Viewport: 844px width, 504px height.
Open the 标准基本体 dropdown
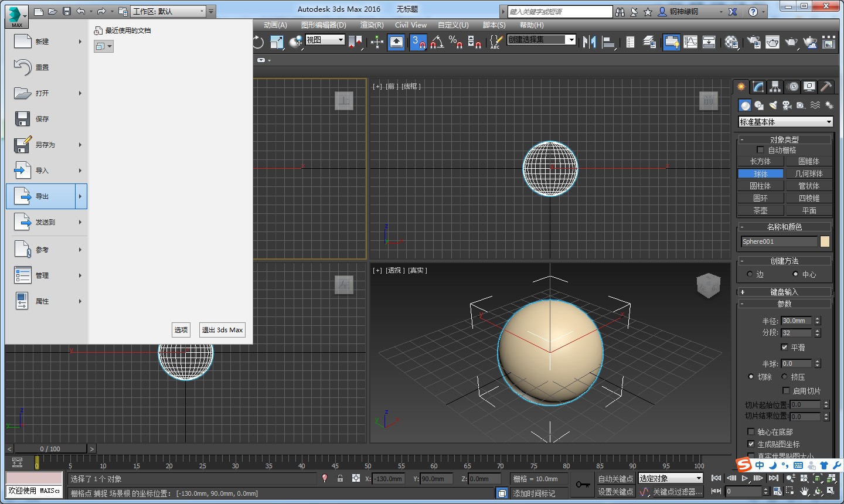click(x=785, y=122)
